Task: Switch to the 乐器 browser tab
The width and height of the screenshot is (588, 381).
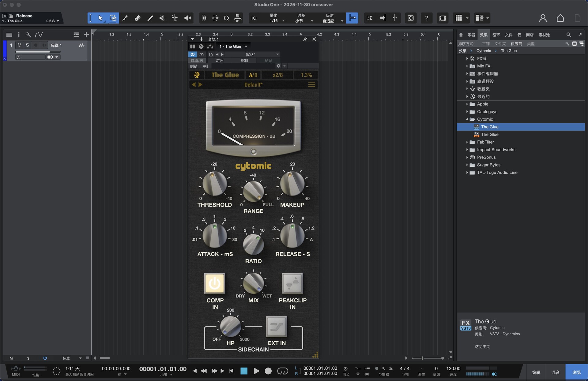Action: [x=471, y=35]
